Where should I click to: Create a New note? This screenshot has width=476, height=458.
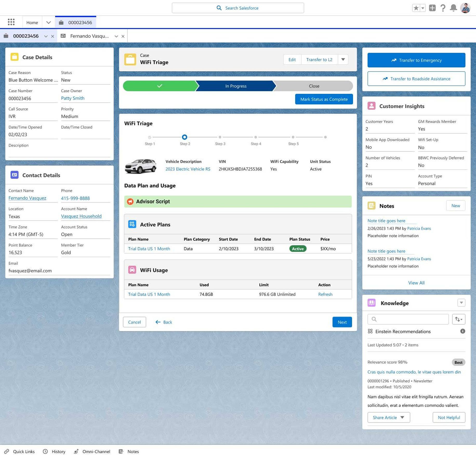pyautogui.click(x=455, y=205)
